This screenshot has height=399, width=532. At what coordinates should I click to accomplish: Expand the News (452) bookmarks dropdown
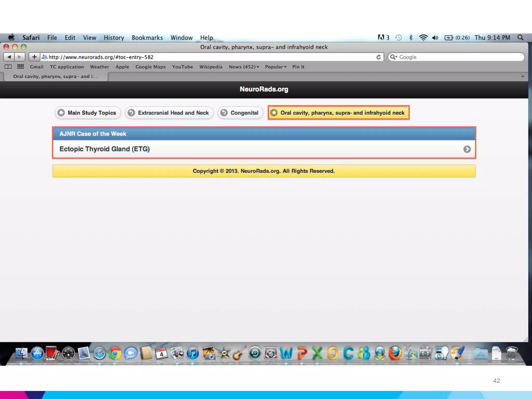244,67
